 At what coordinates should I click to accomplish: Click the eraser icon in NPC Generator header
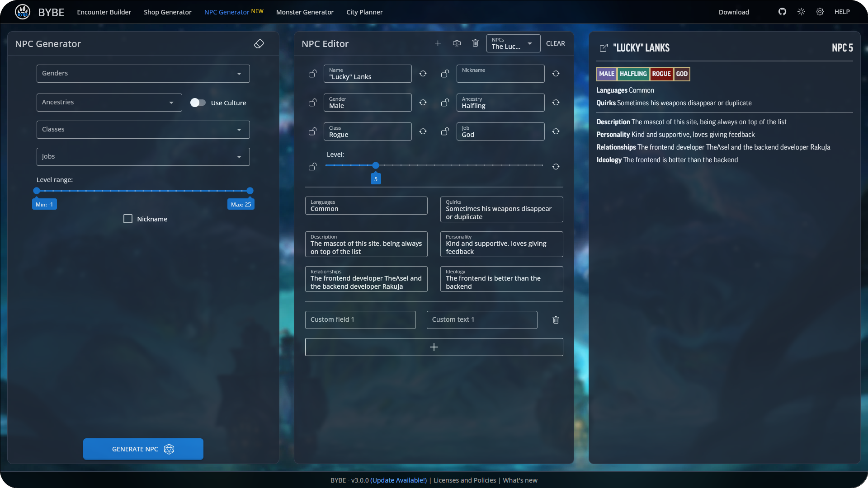click(x=259, y=44)
